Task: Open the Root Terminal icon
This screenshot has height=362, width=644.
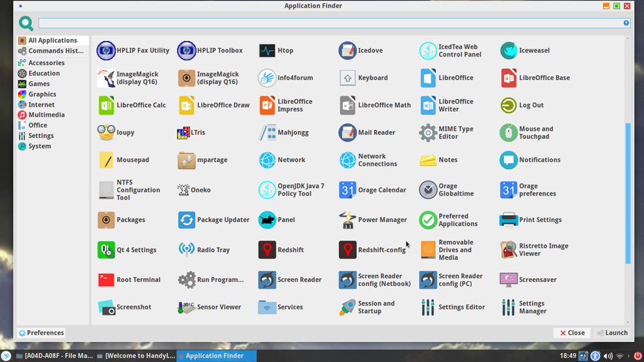Action: click(x=106, y=279)
